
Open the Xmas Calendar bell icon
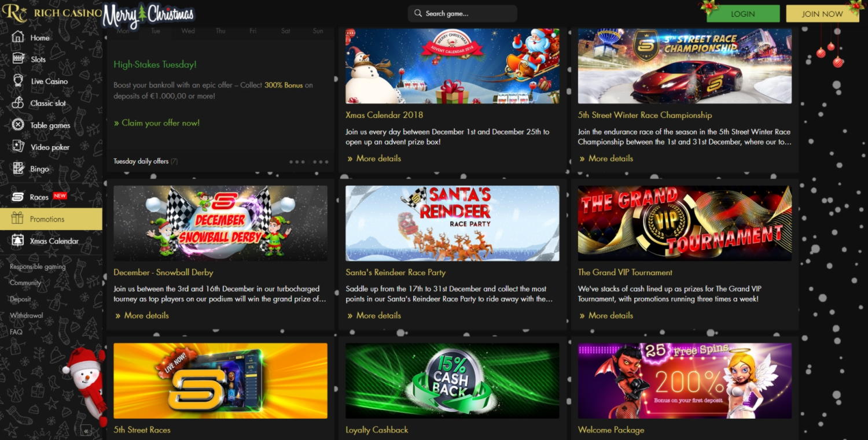[18, 241]
